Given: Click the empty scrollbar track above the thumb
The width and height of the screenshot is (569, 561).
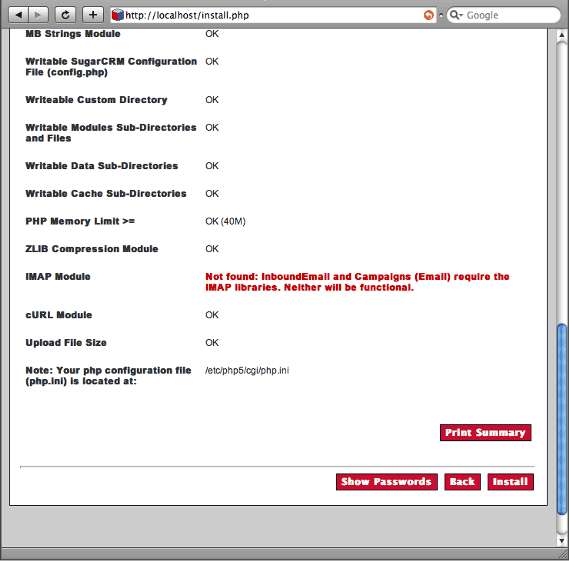Looking at the screenshot, I should click(x=562, y=181).
